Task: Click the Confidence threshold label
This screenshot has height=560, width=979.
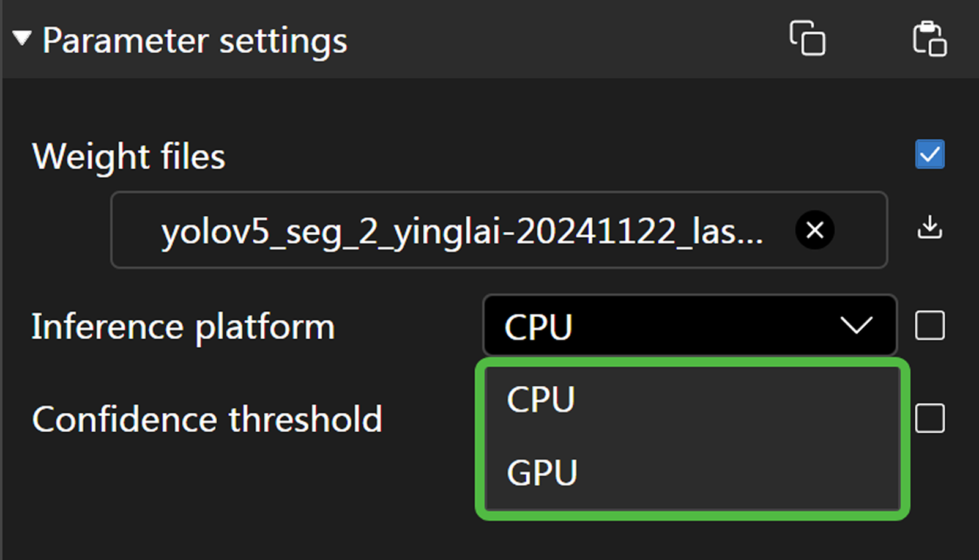Action: [x=207, y=419]
